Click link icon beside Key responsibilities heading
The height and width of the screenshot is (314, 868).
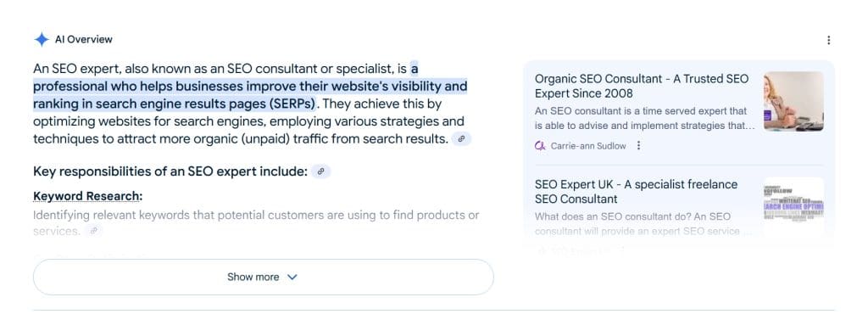coord(320,171)
